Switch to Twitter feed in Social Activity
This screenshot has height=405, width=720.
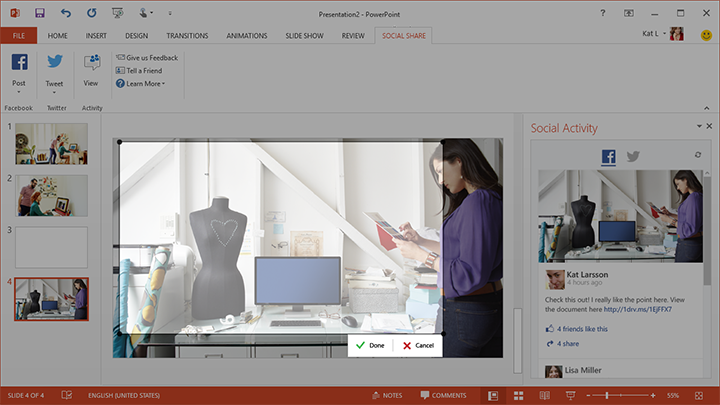tap(633, 156)
